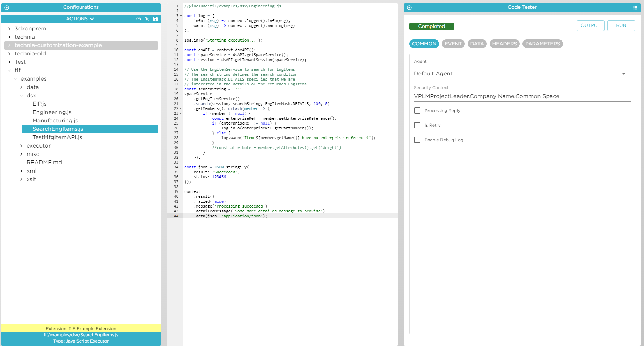Click the Security Context input field
The width and height of the screenshot is (644, 346).
(x=489, y=96)
